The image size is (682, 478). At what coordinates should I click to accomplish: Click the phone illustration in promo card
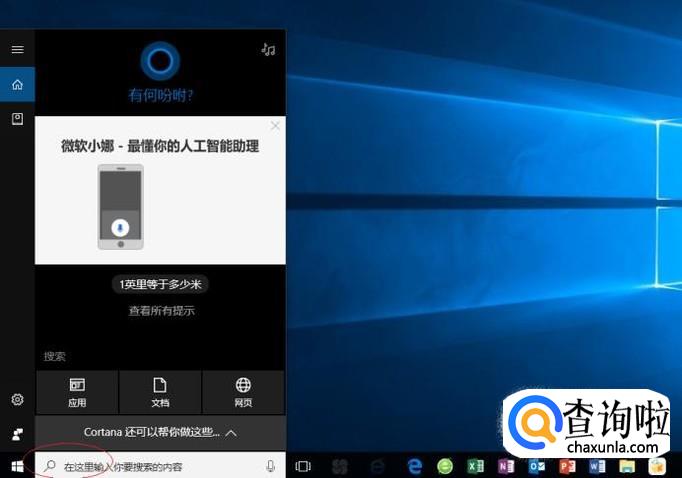click(120, 207)
